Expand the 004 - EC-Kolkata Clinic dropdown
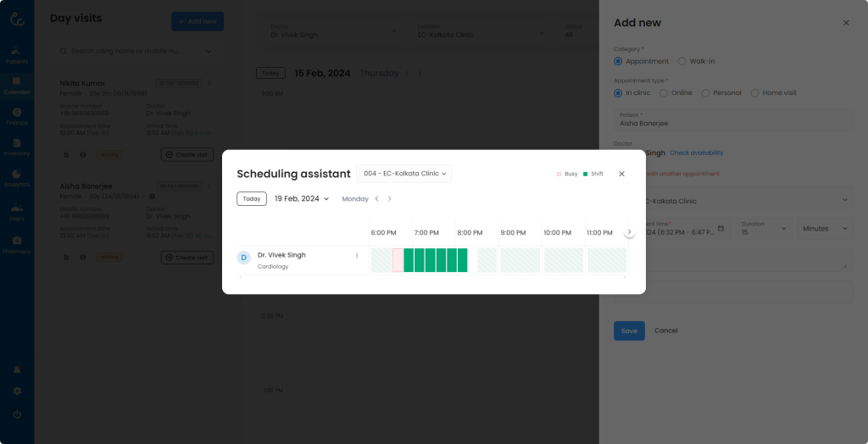This screenshot has width=868, height=444. 404,174
